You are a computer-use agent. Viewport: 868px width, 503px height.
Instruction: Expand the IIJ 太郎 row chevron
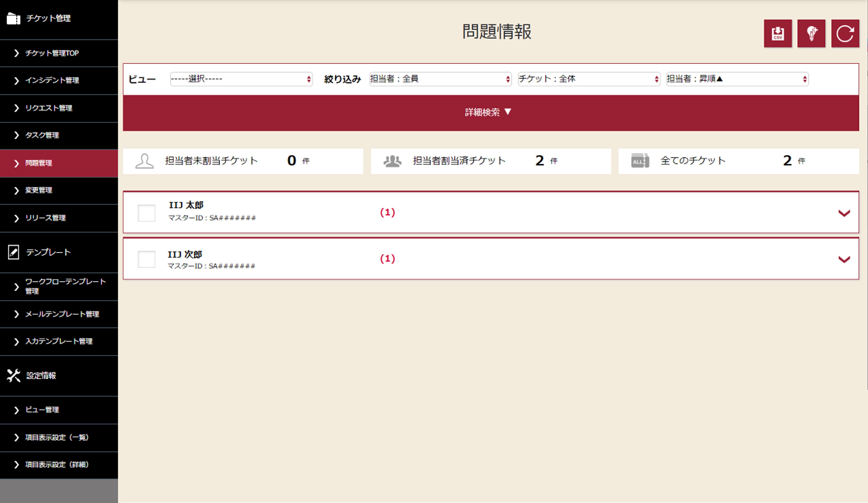click(844, 213)
